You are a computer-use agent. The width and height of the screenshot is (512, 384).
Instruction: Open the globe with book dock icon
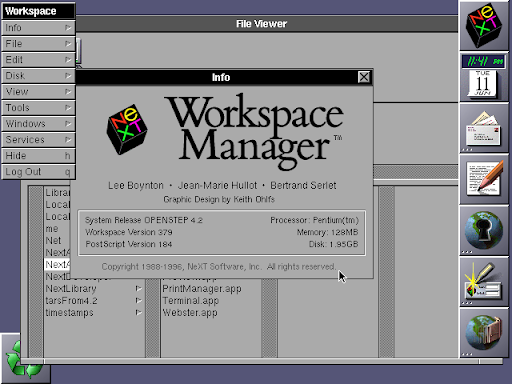484,334
